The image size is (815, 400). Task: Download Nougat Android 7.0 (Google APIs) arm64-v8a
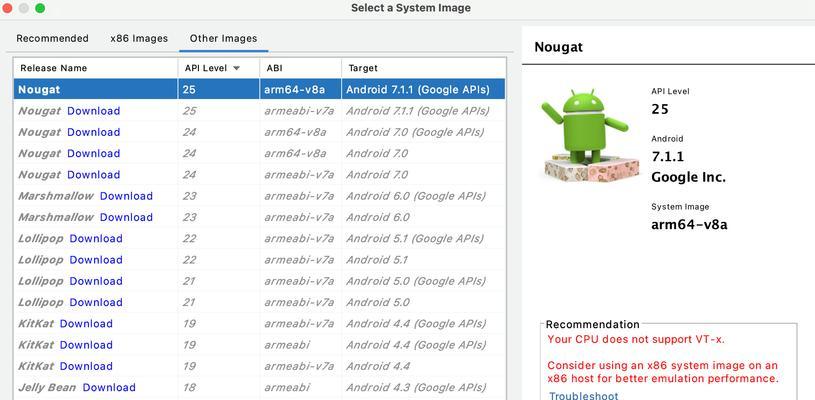pyautogui.click(x=94, y=132)
